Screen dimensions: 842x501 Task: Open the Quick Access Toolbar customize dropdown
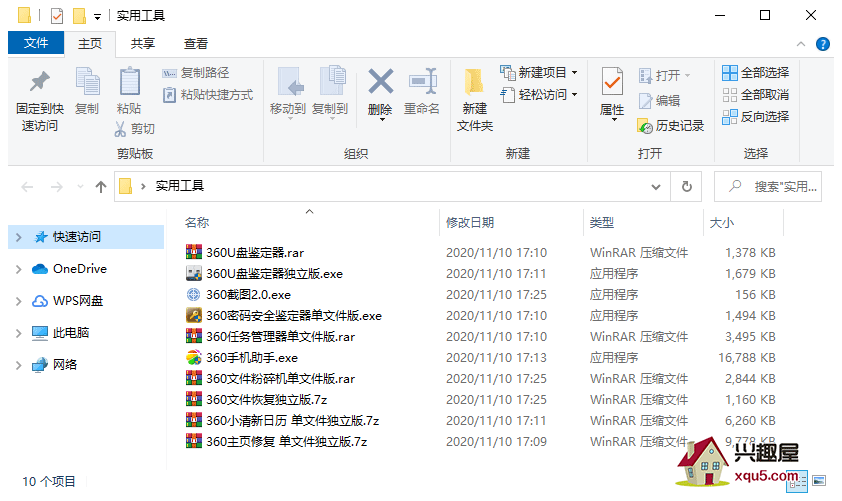pos(97,17)
